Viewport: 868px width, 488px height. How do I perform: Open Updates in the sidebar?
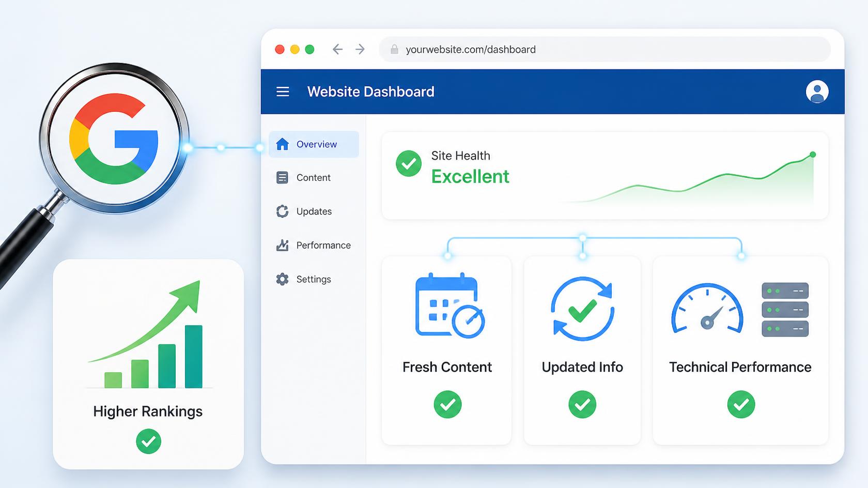[314, 211]
